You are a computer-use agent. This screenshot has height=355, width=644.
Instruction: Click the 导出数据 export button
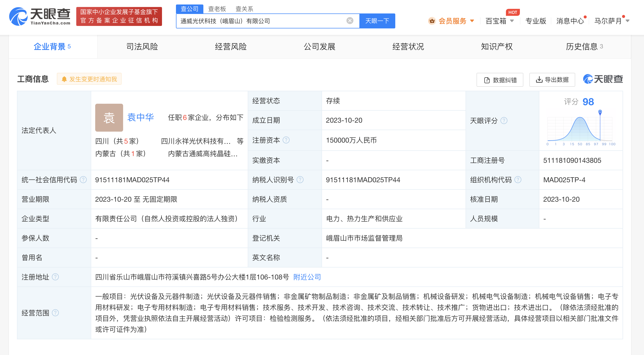(x=552, y=80)
